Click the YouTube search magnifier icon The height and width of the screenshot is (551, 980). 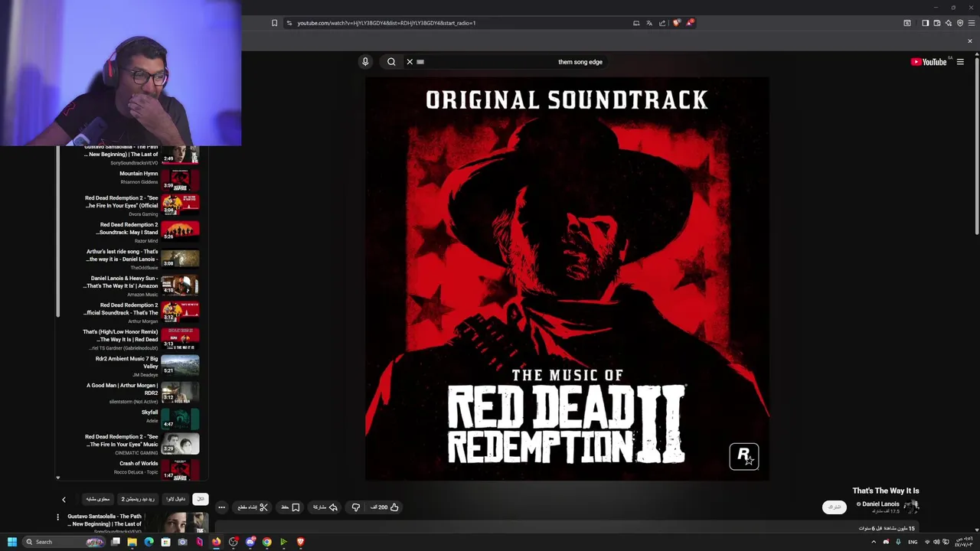coord(391,62)
